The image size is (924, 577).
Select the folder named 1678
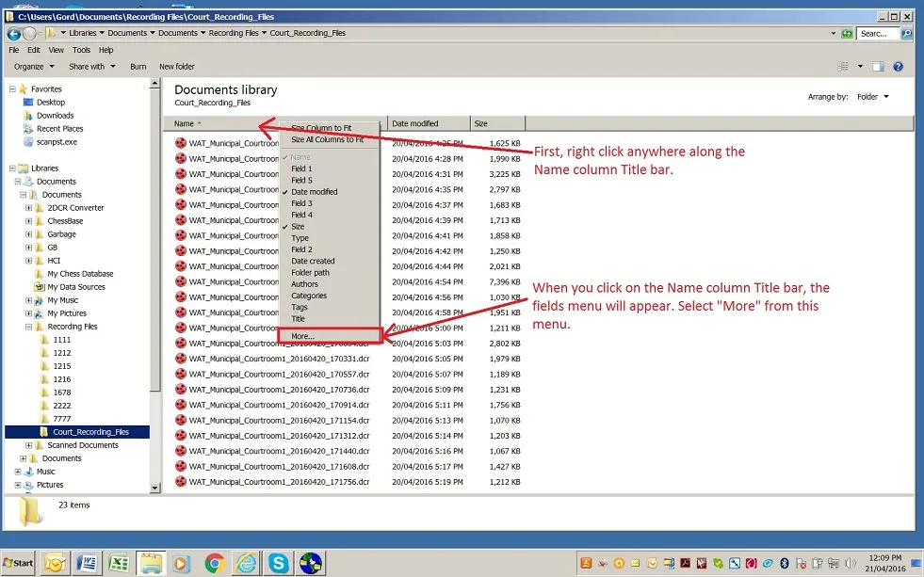[62, 393]
